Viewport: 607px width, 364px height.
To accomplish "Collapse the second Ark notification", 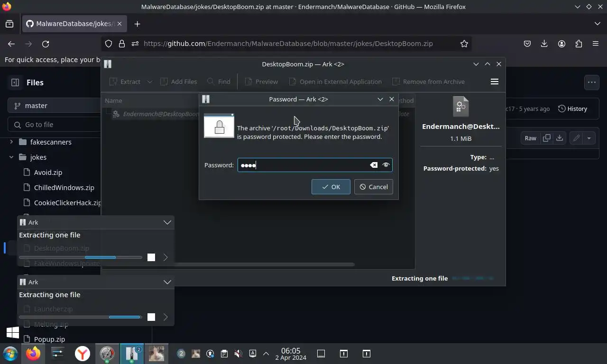I will 167,282.
